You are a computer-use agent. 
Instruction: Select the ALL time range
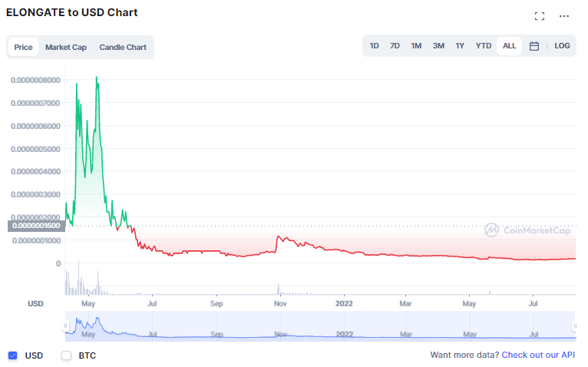pyautogui.click(x=509, y=46)
